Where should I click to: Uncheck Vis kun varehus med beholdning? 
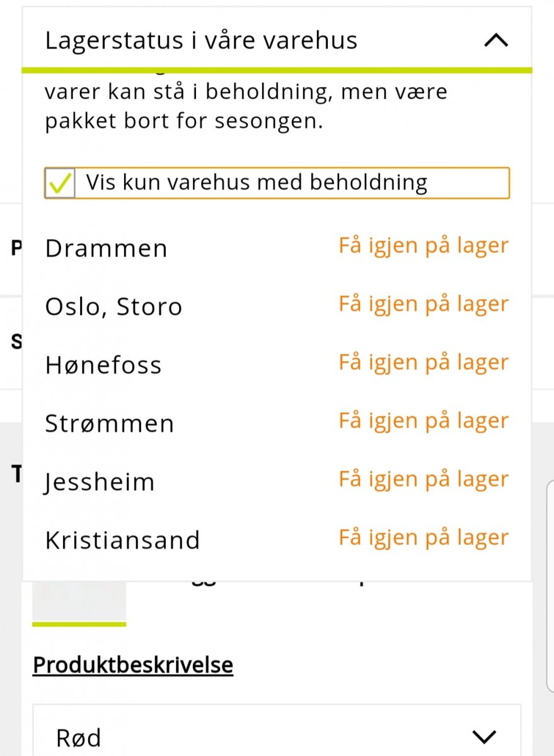tap(60, 183)
